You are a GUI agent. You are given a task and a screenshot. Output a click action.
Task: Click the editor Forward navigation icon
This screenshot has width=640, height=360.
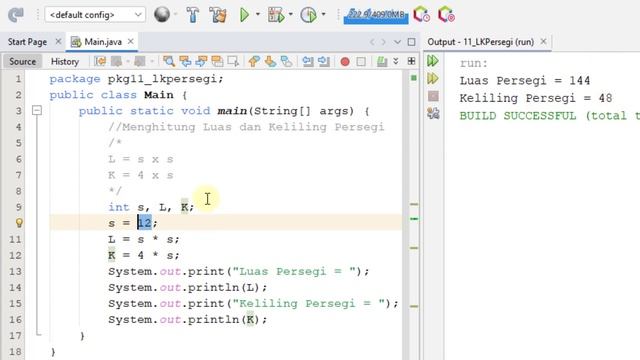pyautogui.click(x=140, y=62)
